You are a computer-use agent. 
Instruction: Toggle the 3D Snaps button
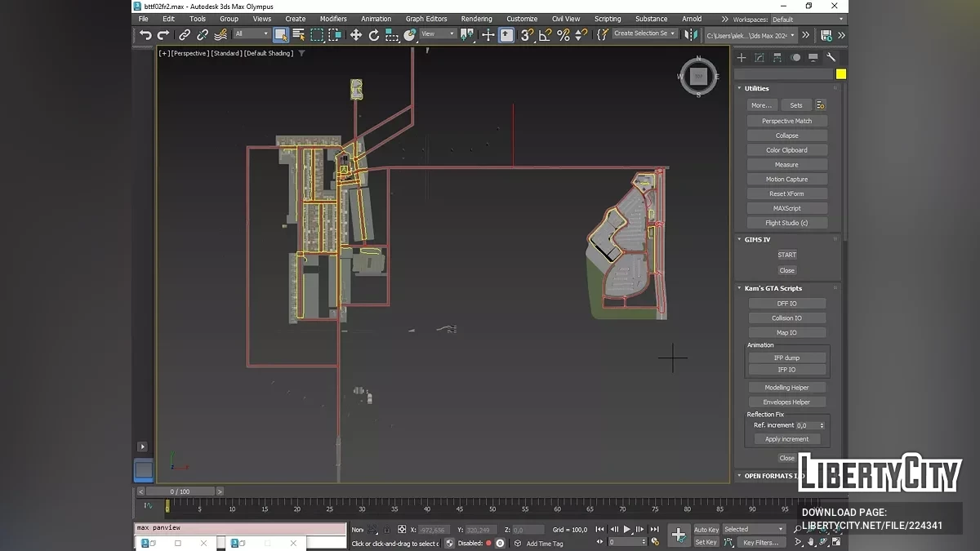click(527, 34)
